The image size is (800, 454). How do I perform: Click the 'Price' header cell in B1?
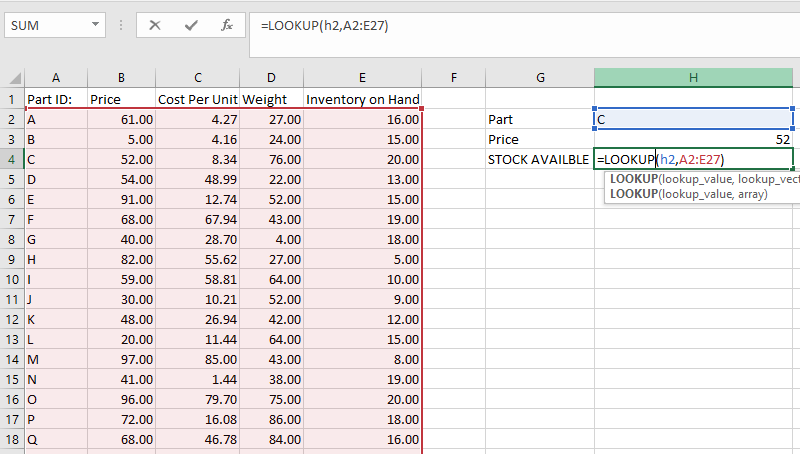click(121, 99)
